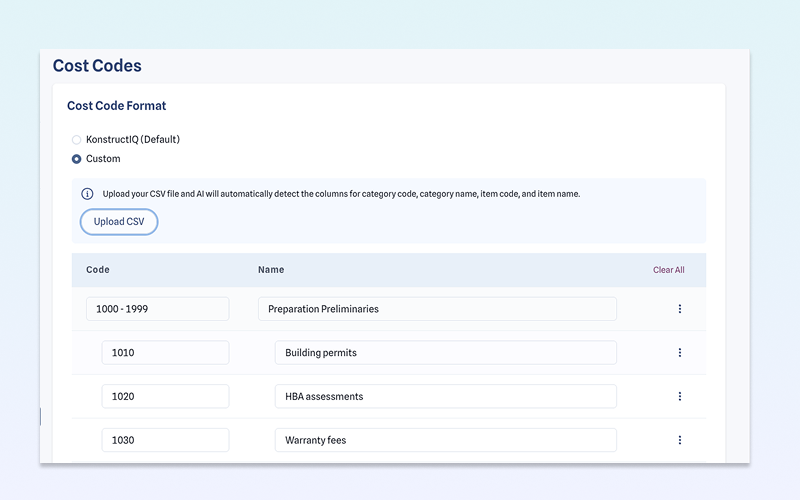The width and height of the screenshot is (800, 500).
Task: Edit the Warranty fees name field
Action: point(445,440)
